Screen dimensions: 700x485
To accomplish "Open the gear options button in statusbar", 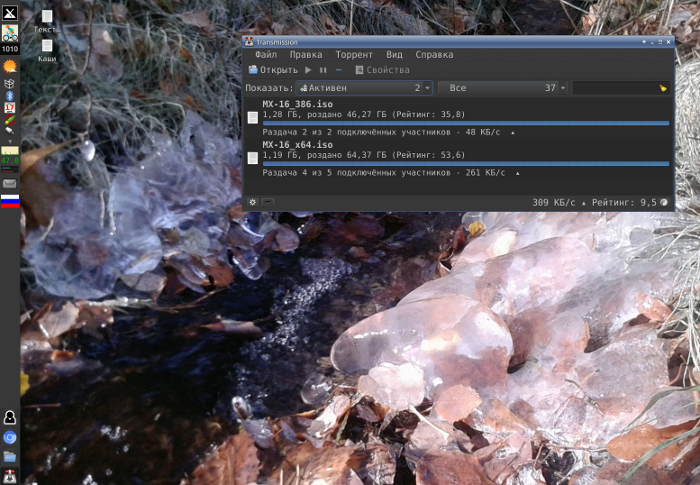I will coord(253,202).
